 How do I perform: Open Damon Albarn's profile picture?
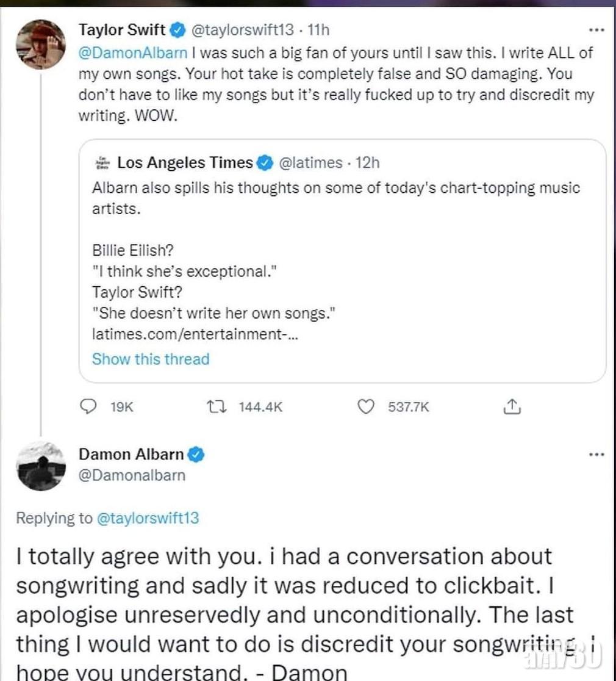coord(41,466)
